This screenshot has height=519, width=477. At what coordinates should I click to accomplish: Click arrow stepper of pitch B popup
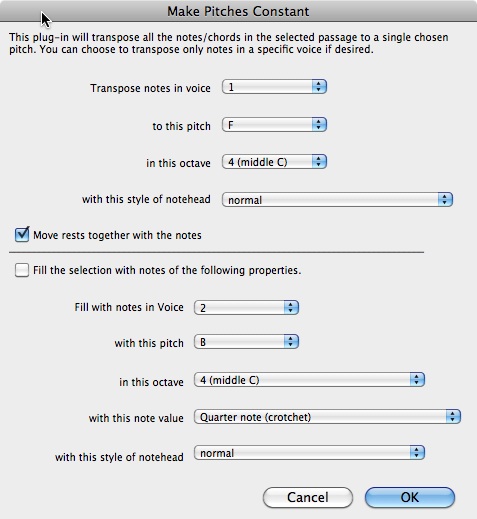[x=291, y=342]
